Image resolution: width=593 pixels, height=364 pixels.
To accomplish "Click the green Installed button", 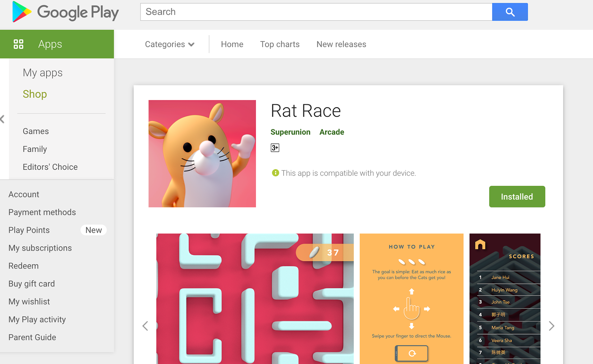I will [517, 196].
